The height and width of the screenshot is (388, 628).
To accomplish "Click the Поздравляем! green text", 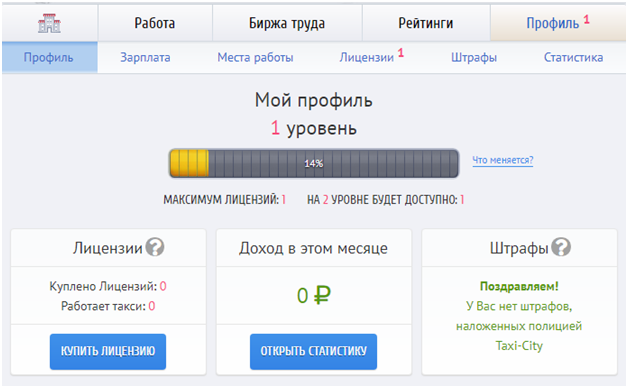I will tap(519, 286).
